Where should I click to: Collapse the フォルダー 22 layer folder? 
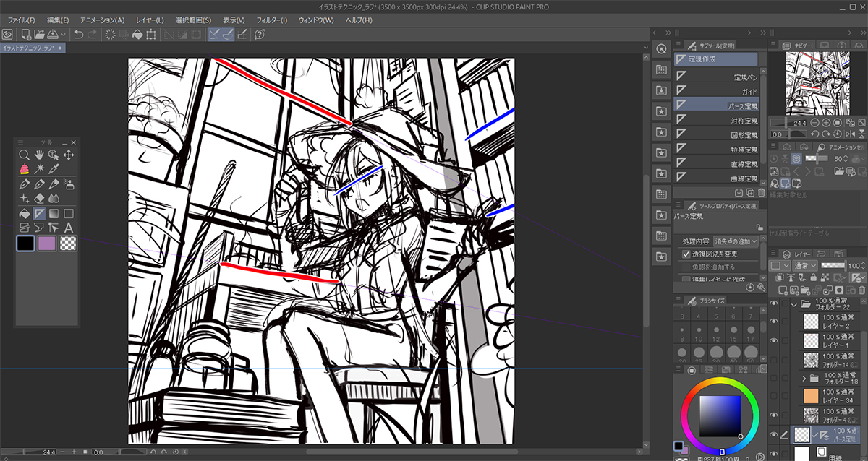point(793,303)
